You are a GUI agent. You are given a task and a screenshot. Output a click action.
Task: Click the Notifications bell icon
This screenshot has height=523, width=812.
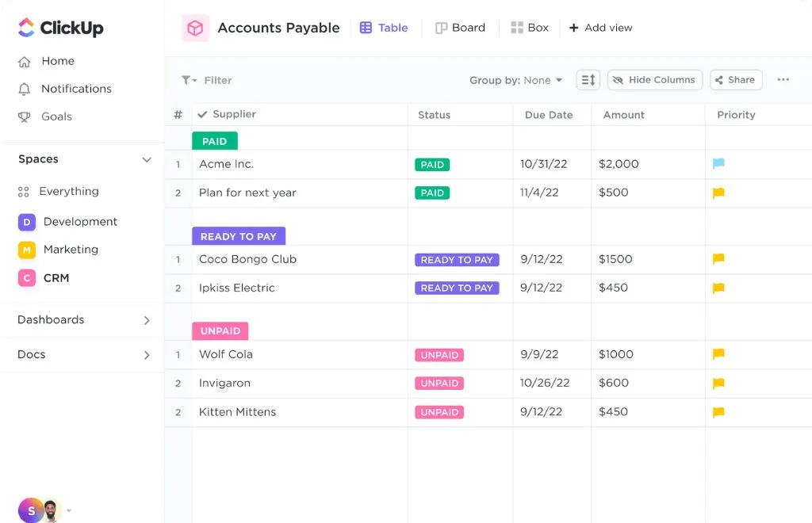tap(25, 89)
